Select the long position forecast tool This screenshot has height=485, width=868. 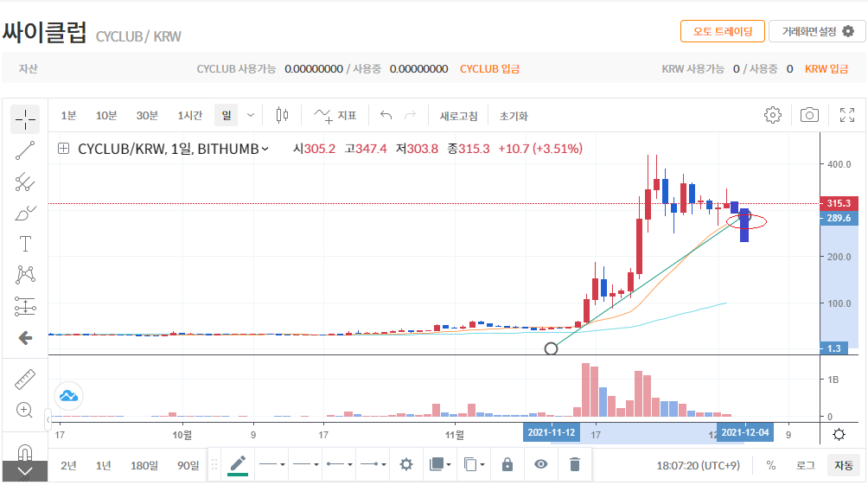[x=25, y=306]
